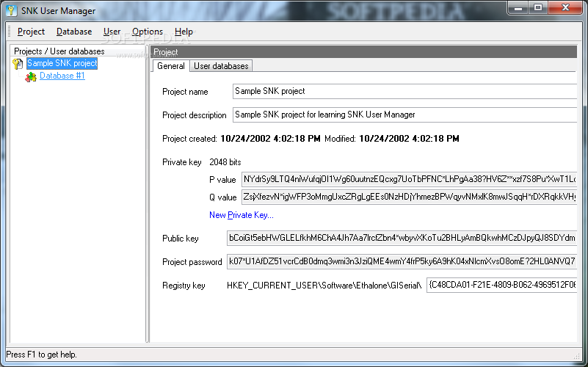Click the status bar size grip

pos(577,355)
